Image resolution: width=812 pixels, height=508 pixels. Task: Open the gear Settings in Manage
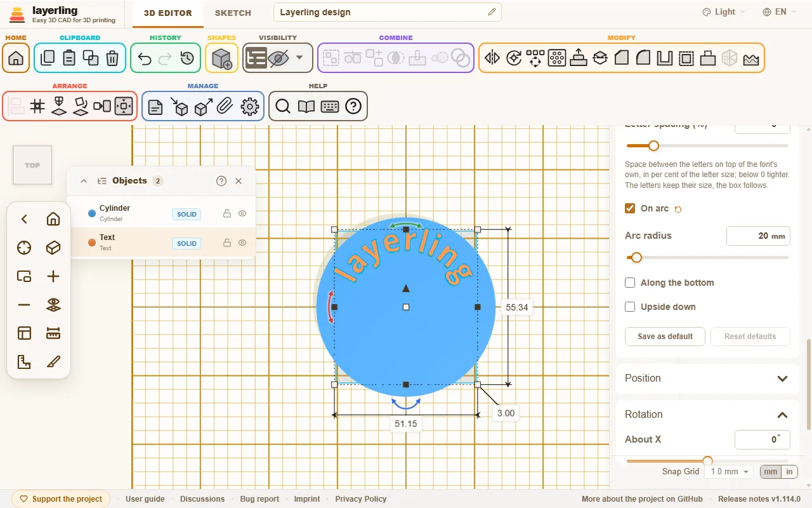point(250,107)
